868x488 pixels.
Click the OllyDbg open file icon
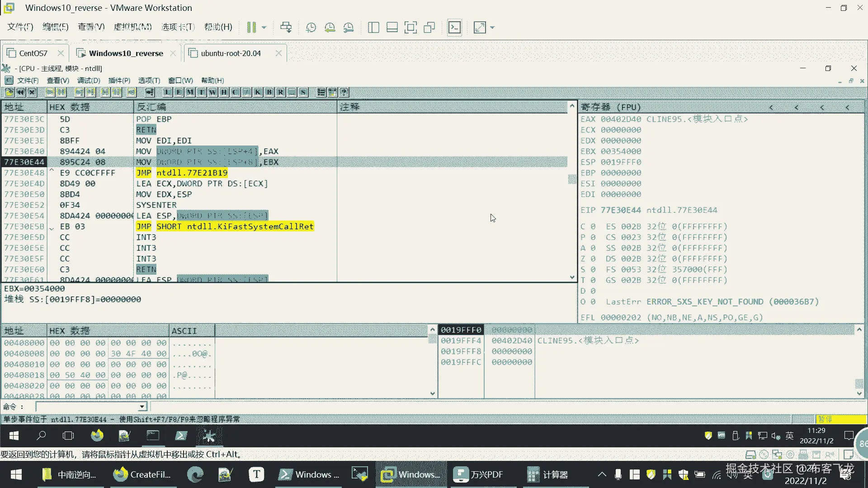click(x=9, y=92)
